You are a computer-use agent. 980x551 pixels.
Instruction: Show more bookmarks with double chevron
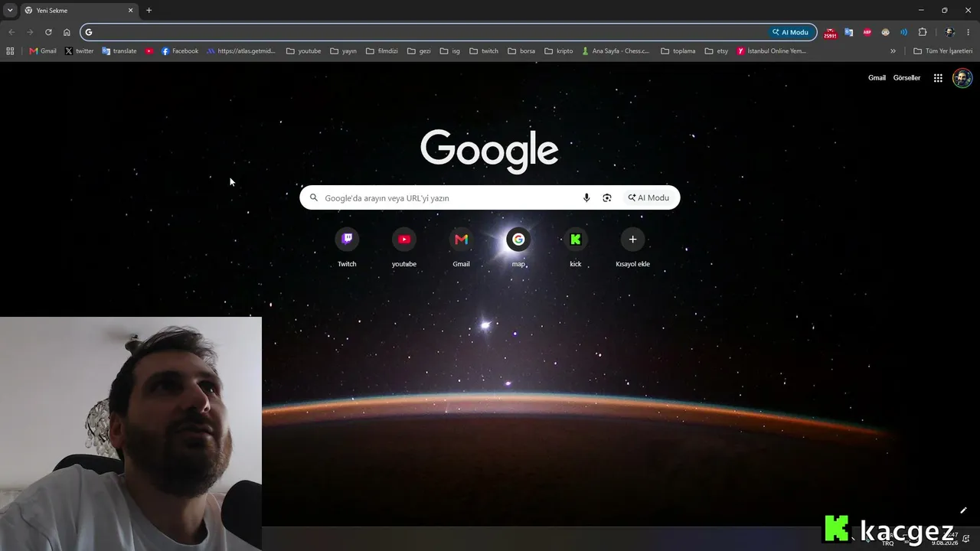click(x=893, y=51)
